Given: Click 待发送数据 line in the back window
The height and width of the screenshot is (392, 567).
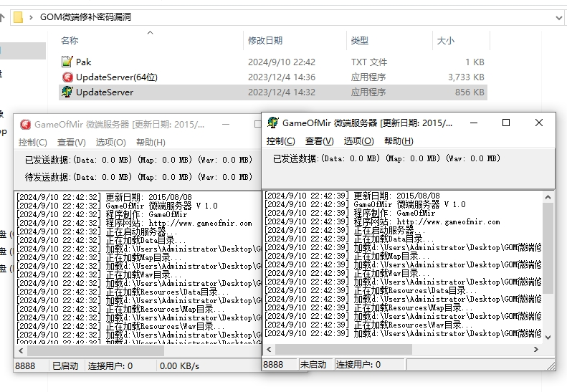Looking at the screenshot, I should point(138,177).
